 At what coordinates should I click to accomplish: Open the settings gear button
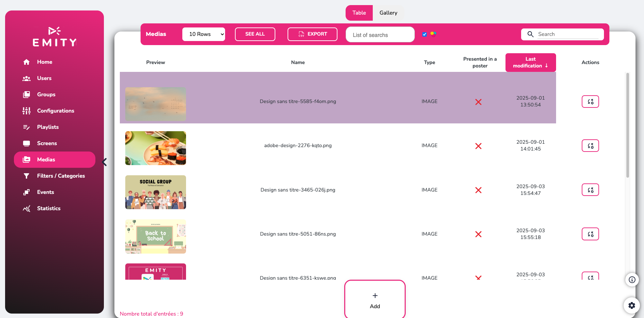click(x=631, y=305)
